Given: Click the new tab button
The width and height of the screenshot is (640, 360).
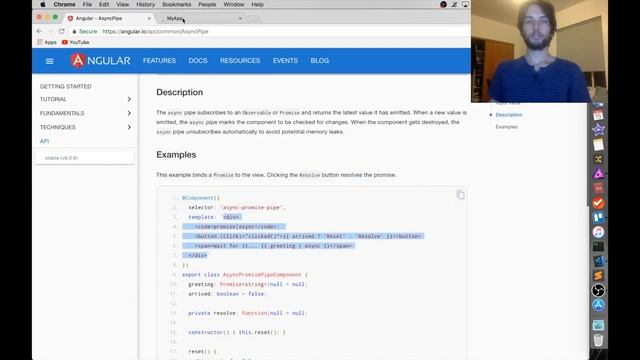Looking at the screenshot, I should tap(253, 19).
